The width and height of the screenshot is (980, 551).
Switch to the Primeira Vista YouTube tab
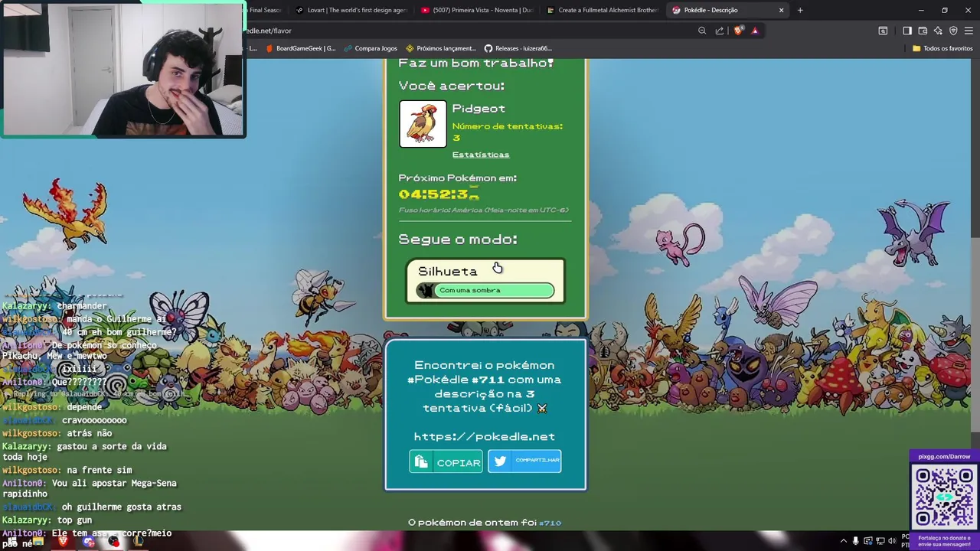[x=476, y=10]
